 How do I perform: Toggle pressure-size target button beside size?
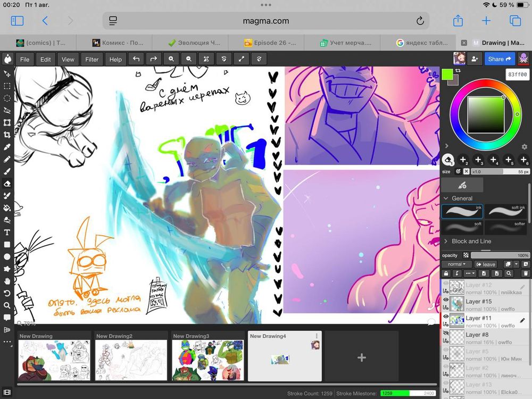(458, 171)
